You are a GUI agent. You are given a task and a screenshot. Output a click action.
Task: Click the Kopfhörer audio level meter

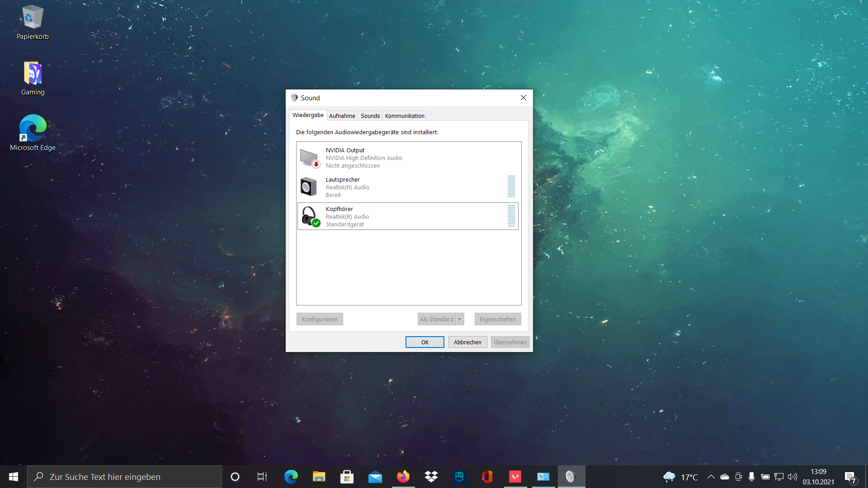tap(511, 216)
